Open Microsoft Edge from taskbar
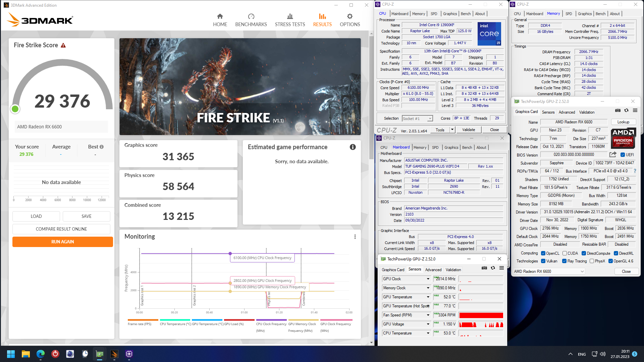644x362 pixels. 41,354
